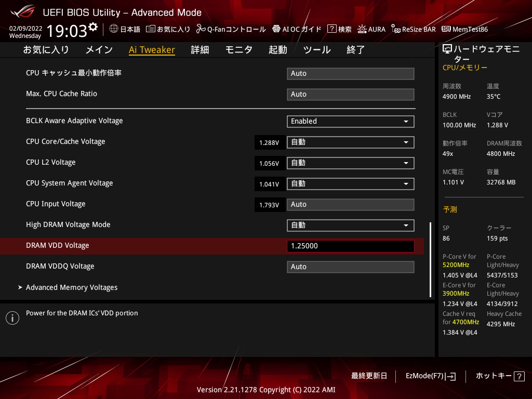The image size is (532, 399).
Task: Click the CPU/メモリー section heading
Action: (x=465, y=68)
